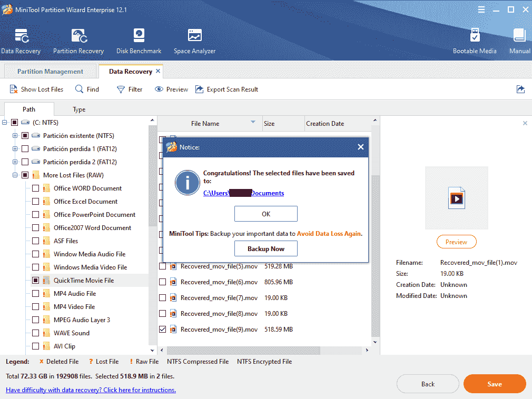This screenshot has height=399, width=532.
Task: Click the share icon at the toolbar's right end
Action: pyautogui.click(x=520, y=89)
